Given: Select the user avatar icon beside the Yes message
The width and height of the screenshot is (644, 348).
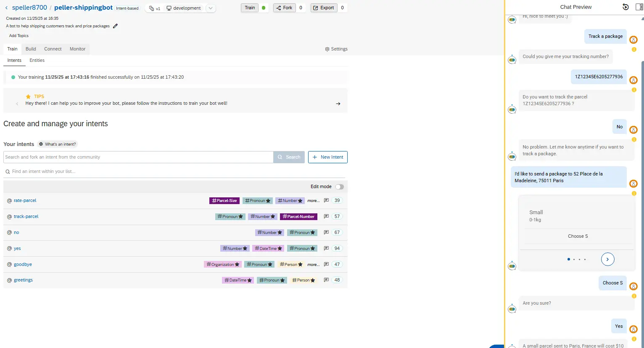Looking at the screenshot, I should tap(633, 329).
